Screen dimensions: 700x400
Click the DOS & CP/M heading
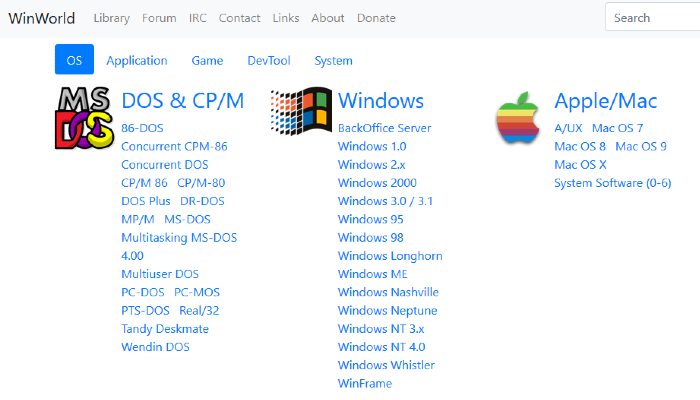(x=182, y=100)
